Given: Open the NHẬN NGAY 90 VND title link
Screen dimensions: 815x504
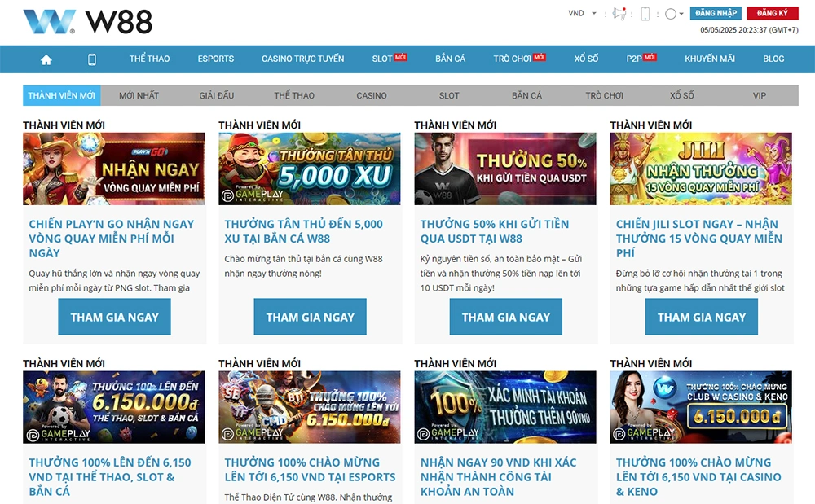Looking at the screenshot, I should (x=498, y=476).
